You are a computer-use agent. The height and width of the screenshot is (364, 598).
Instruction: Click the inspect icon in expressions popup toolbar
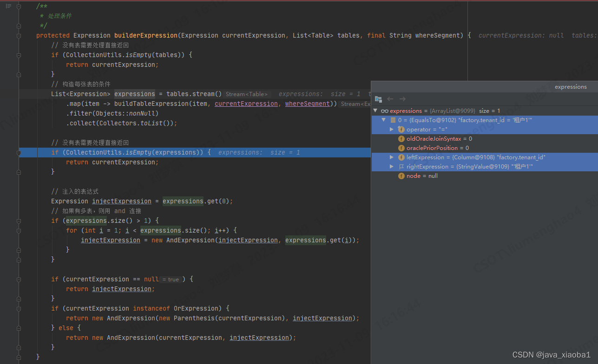pyautogui.click(x=378, y=99)
